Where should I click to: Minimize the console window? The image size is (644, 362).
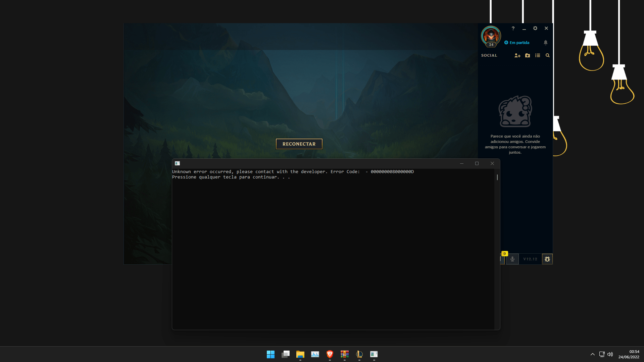tap(462, 163)
